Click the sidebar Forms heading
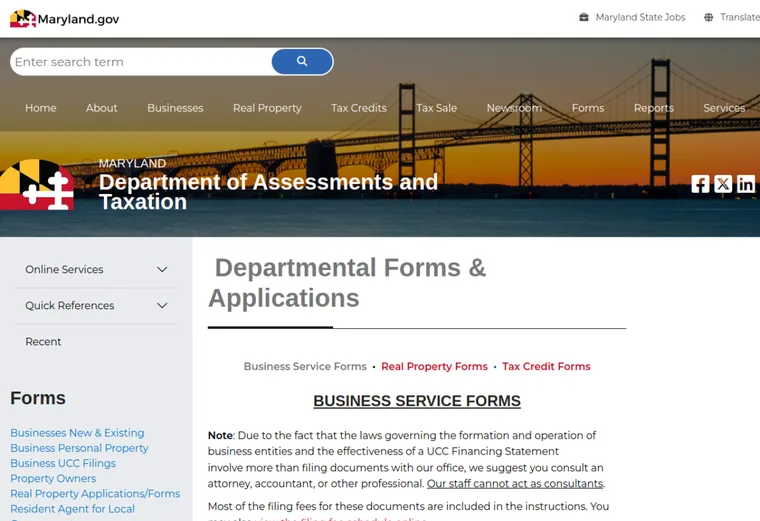Image resolution: width=760 pixels, height=521 pixels. tap(38, 398)
